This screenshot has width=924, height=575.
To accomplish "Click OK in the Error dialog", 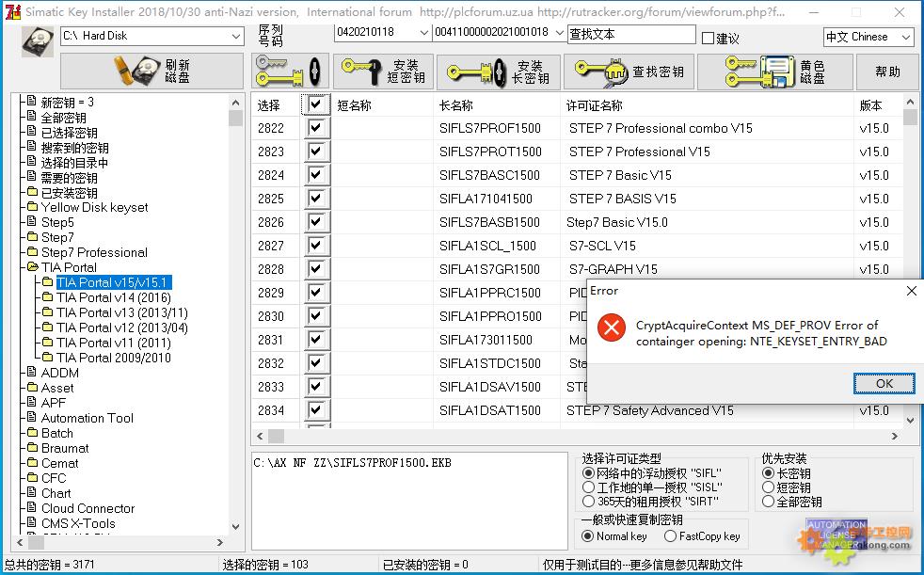I will [x=884, y=384].
